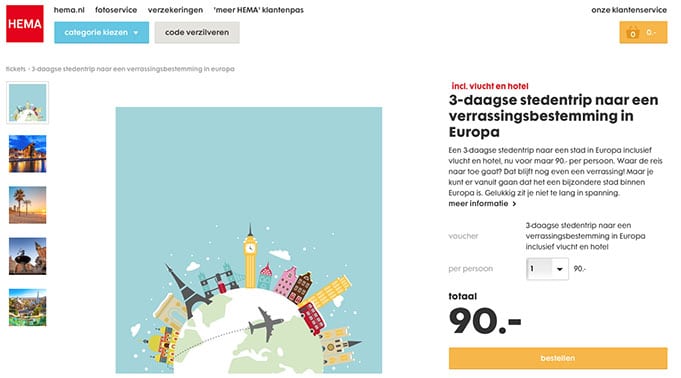This screenshot has height=378, width=681.
Task: Select the night harbor city thumbnail
Action: pos(27,154)
